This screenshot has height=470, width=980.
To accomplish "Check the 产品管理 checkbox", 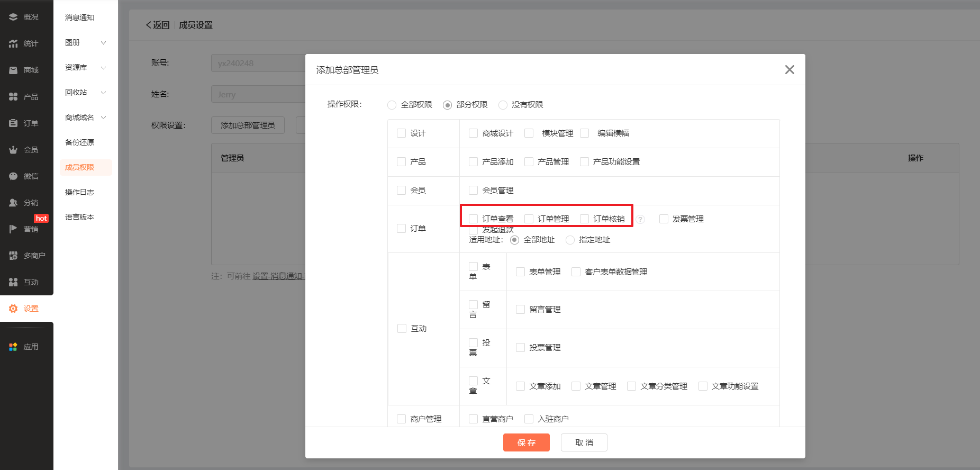I will coord(529,161).
